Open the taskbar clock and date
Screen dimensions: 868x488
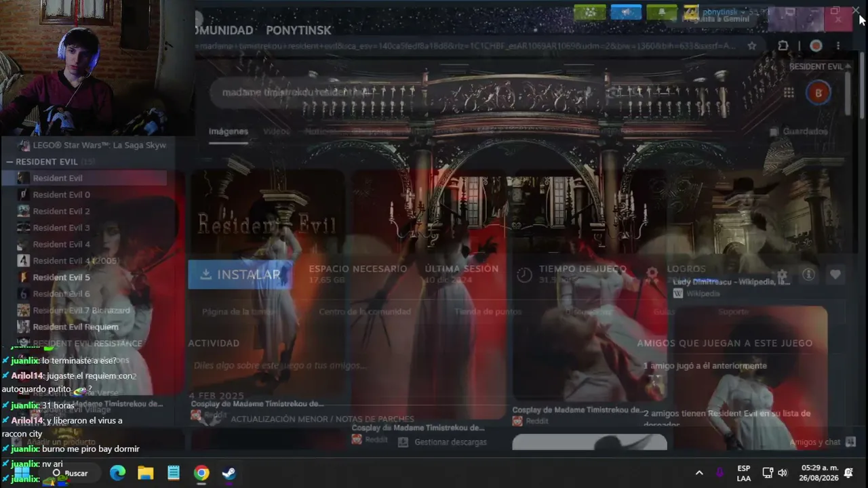point(820,473)
